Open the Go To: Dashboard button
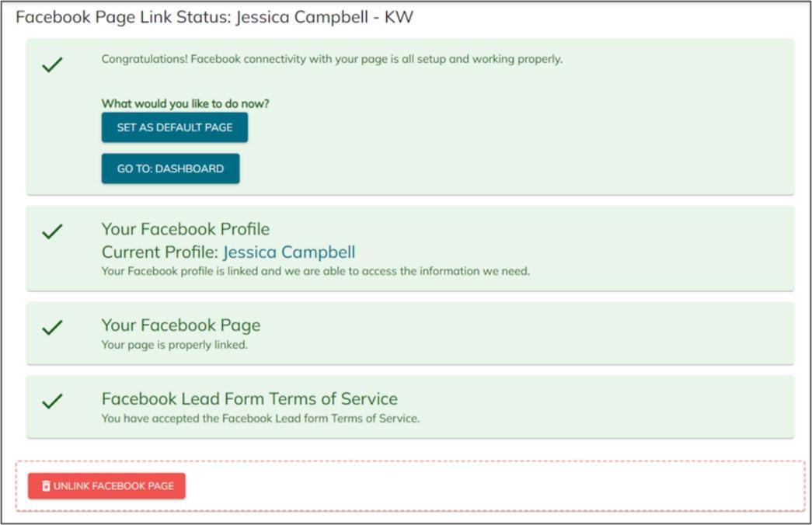The height and width of the screenshot is (525, 812). 170,169
